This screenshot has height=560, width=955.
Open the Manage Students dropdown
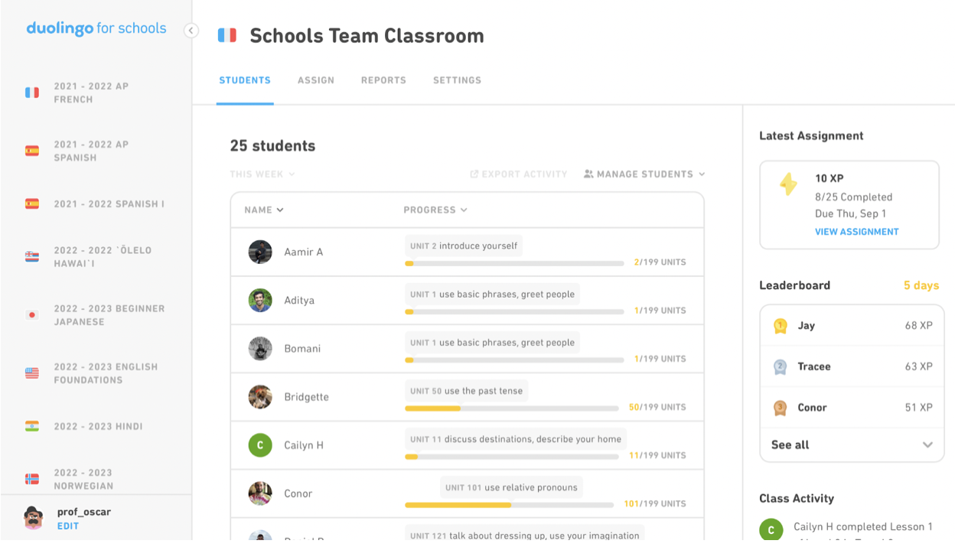[x=644, y=174]
